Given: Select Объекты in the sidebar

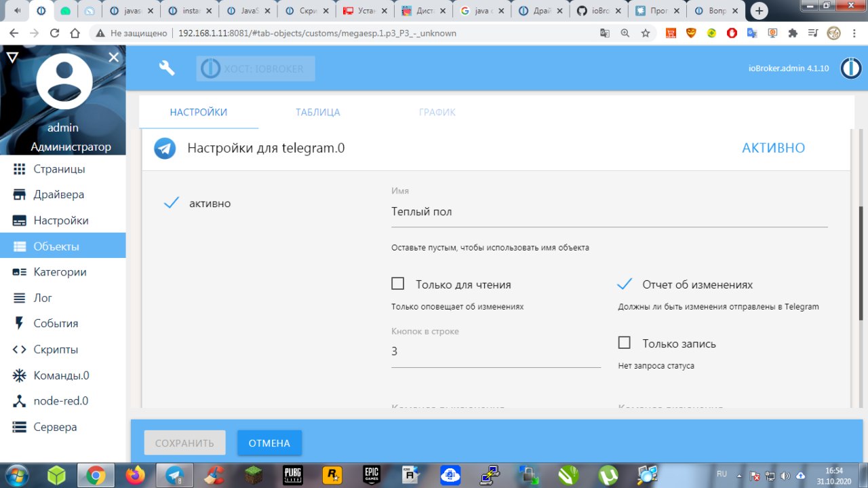Looking at the screenshot, I should point(63,246).
